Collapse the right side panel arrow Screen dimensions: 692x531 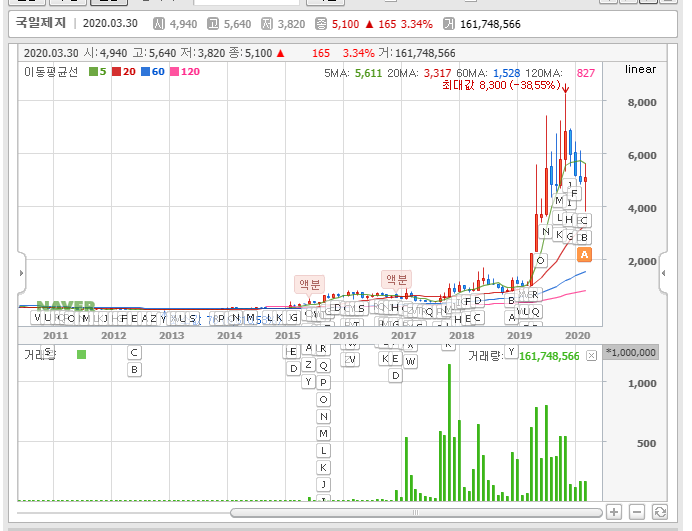(663, 273)
